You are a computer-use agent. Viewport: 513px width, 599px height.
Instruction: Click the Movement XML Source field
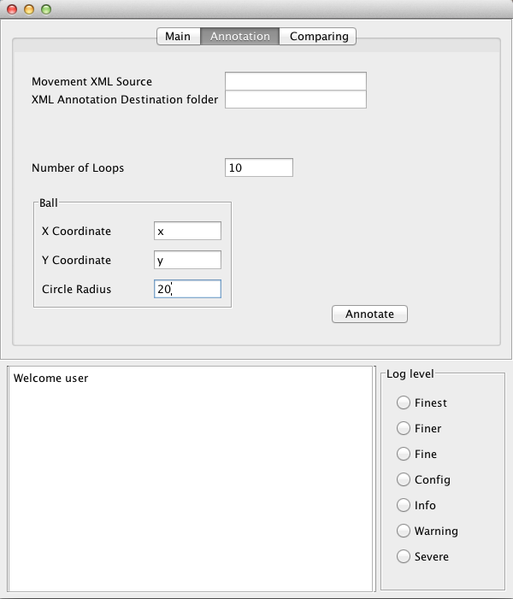click(296, 81)
